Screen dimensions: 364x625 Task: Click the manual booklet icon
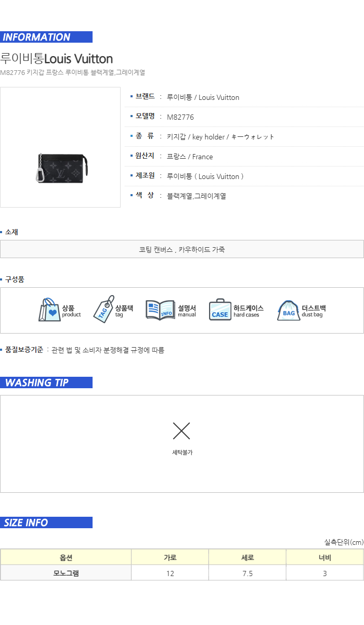(x=160, y=311)
